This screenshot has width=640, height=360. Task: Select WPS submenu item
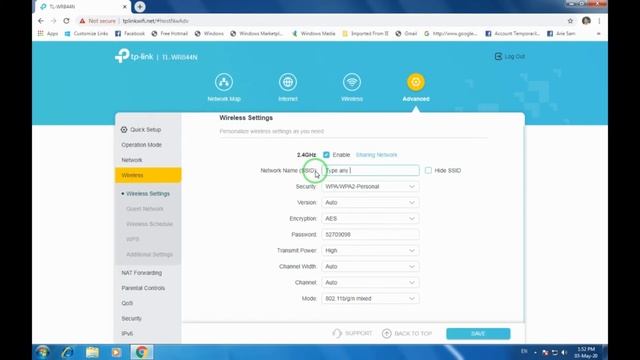[x=133, y=239]
